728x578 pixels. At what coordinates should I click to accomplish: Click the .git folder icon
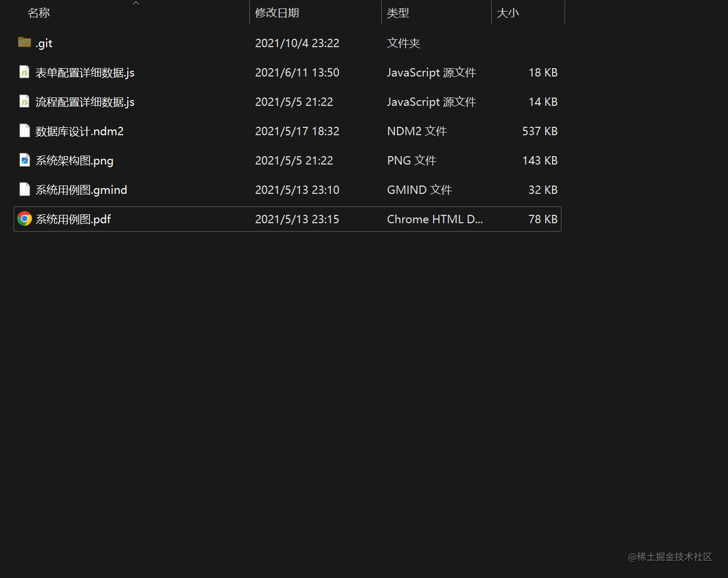pyautogui.click(x=25, y=42)
